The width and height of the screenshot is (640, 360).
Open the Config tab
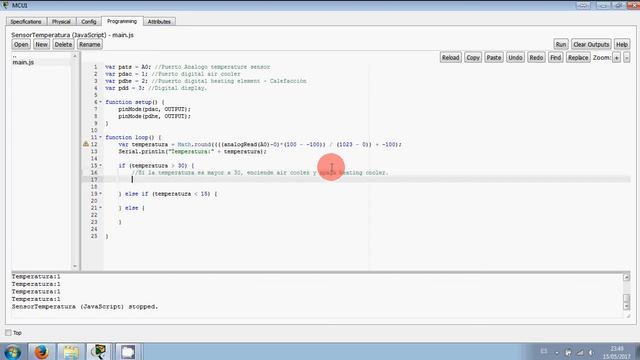tap(89, 22)
